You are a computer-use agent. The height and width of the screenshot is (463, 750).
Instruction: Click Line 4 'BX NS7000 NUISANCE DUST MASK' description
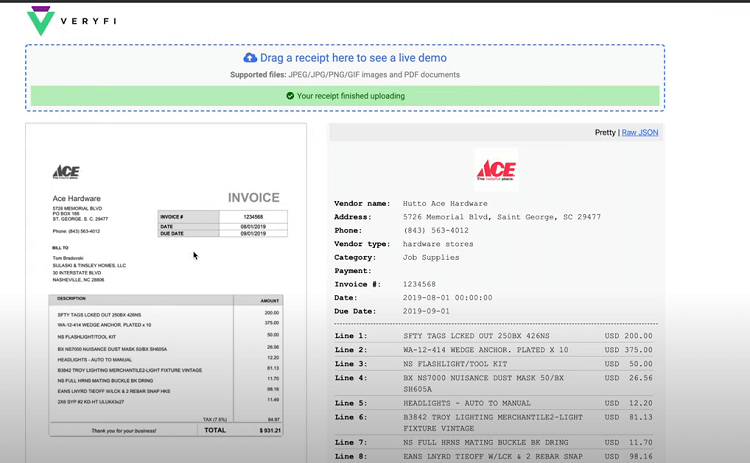[483, 383]
